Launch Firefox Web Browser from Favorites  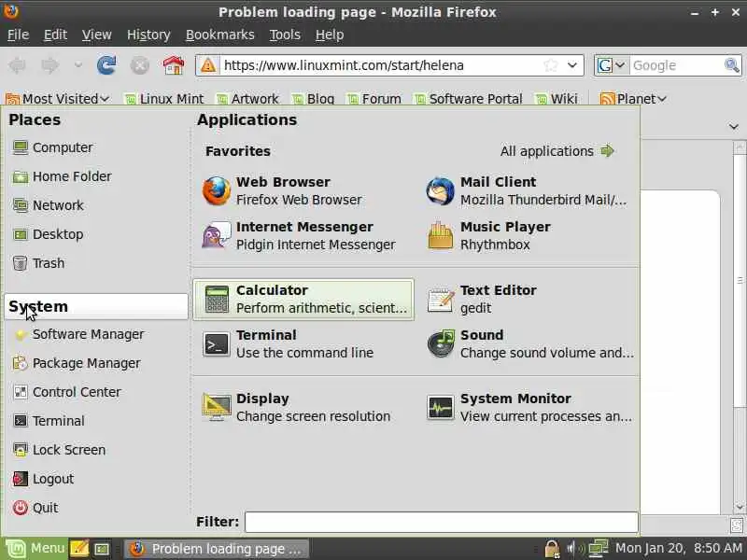coord(303,191)
